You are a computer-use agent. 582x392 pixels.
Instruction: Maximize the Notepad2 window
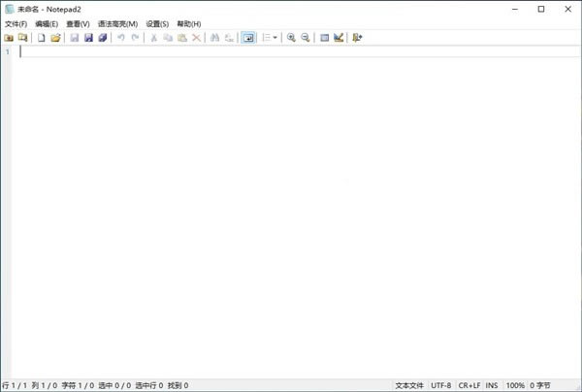541,10
